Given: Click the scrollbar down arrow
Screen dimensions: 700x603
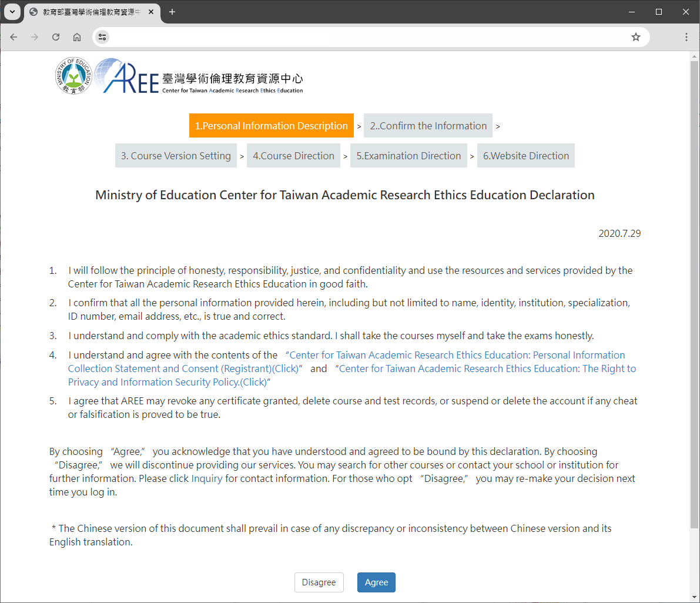Looking at the screenshot, I should point(694,597).
